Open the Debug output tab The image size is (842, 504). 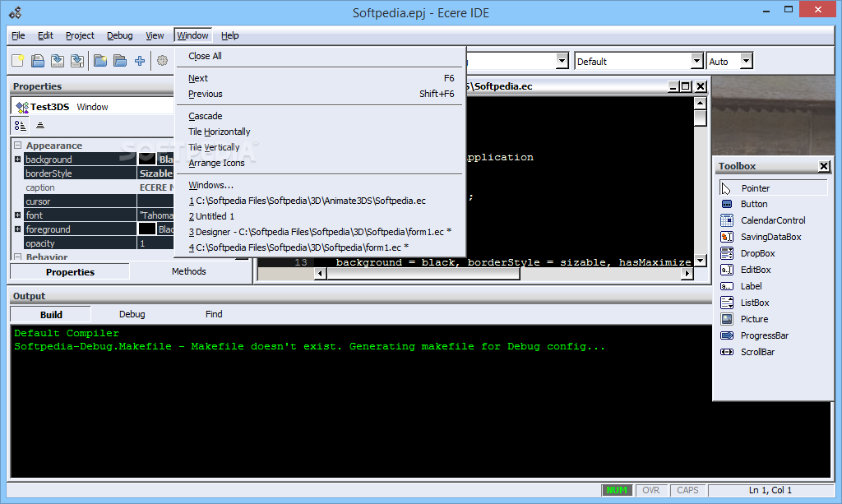coord(132,315)
